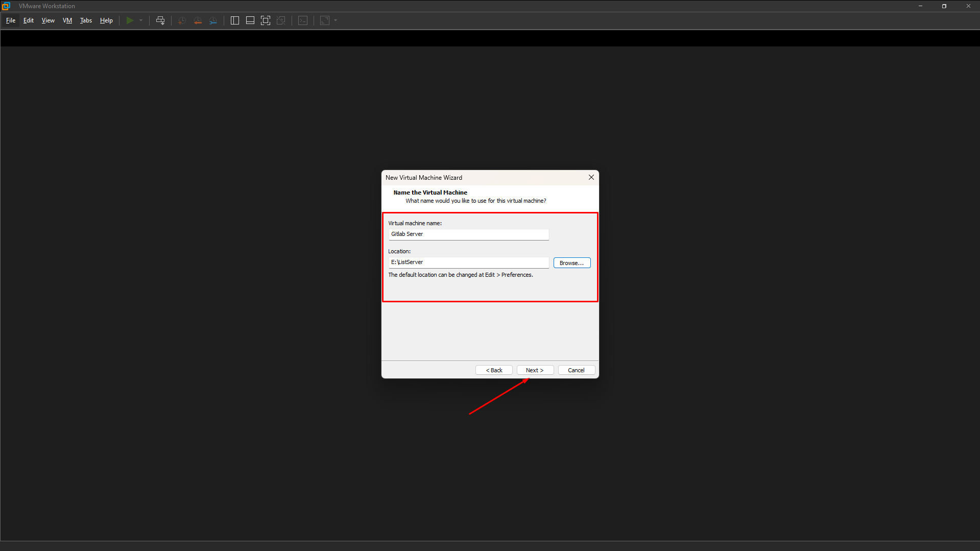
Task: Open the File menu
Action: [x=11, y=20]
